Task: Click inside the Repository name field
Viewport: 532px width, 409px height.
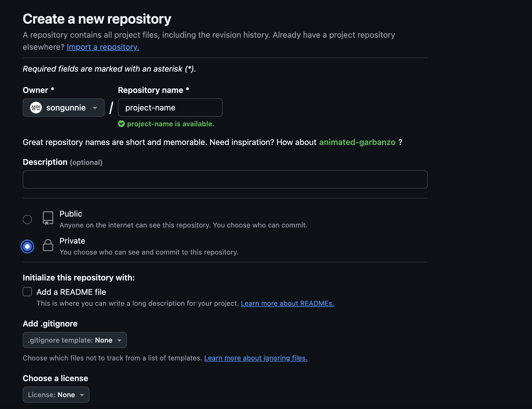Action: pyautogui.click(x=170, y=108)
